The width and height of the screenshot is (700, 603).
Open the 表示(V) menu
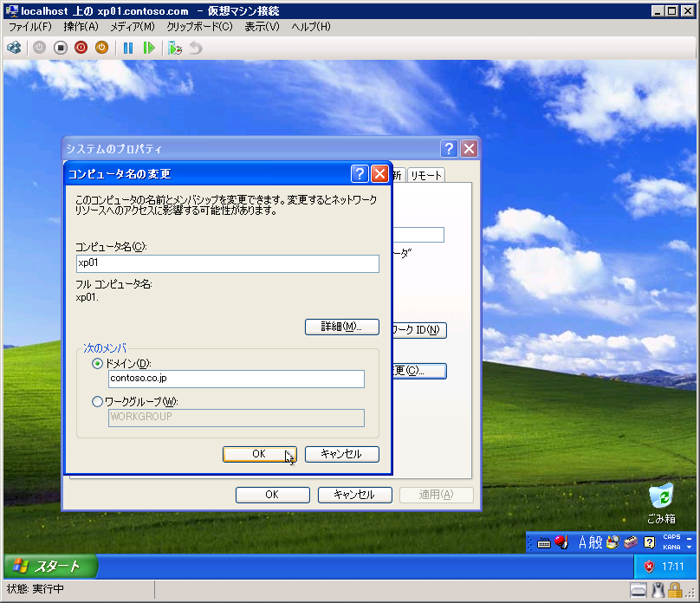262,27
